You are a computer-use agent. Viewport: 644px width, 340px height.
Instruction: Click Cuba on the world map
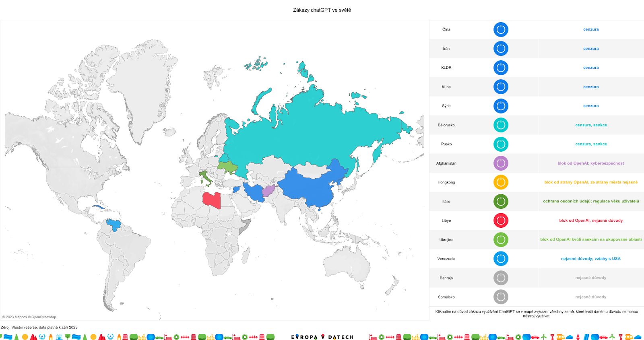point(99,207)
